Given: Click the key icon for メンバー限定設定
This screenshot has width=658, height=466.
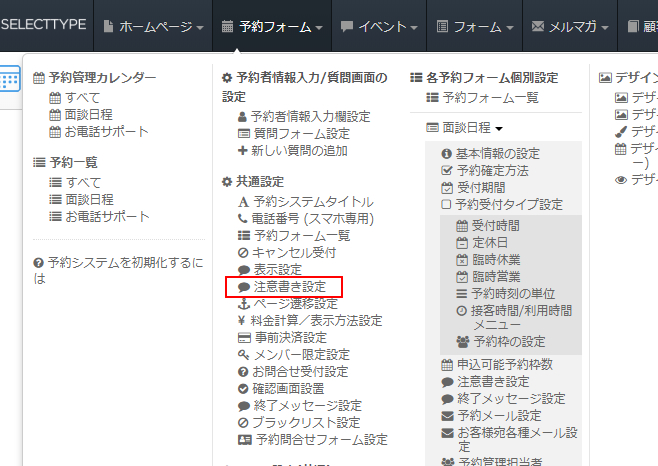Looking at the screenshot, I should (243, 355).
